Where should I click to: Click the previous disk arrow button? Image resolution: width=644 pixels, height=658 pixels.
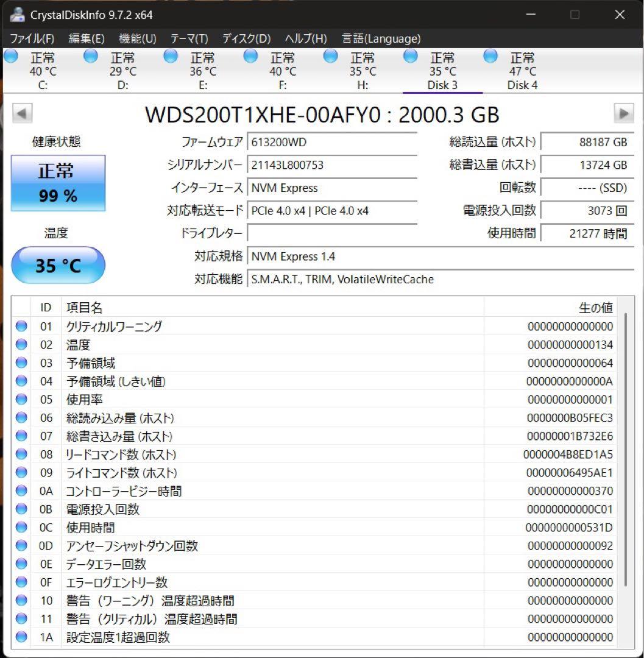(x=22, y=113)
